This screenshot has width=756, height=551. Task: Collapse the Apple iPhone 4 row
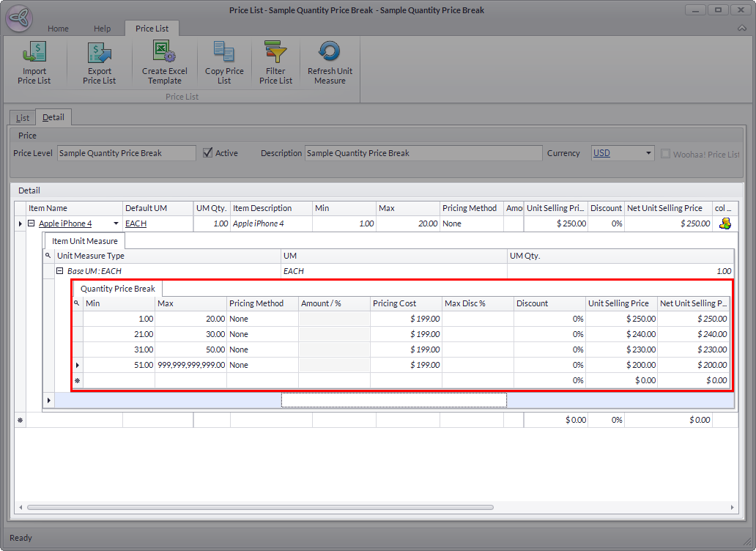tap(31, 223)
